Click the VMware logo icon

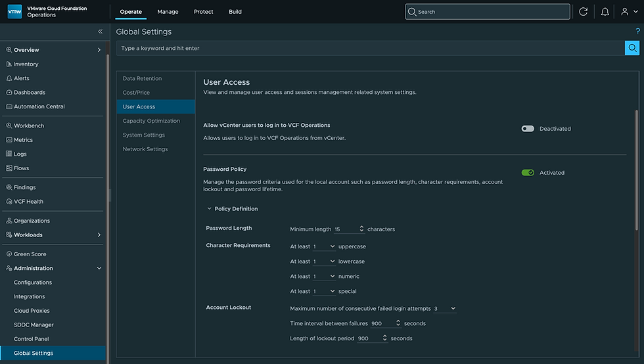(x=14, y=12)
